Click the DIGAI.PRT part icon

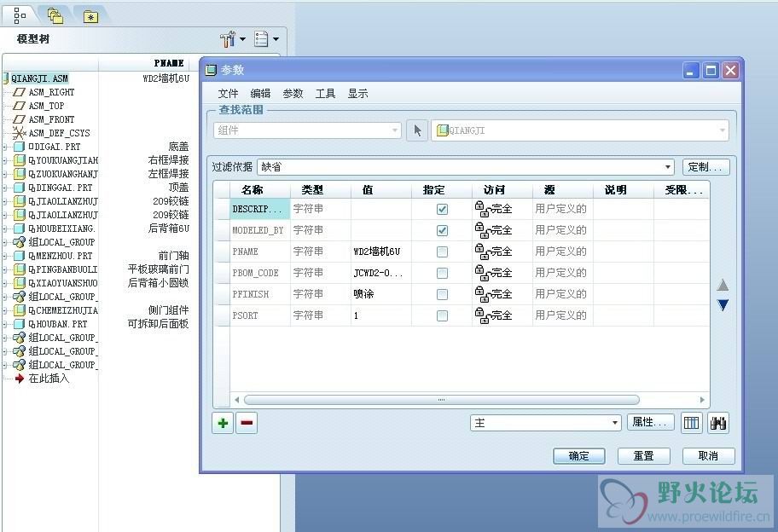(x=20, y=147)
